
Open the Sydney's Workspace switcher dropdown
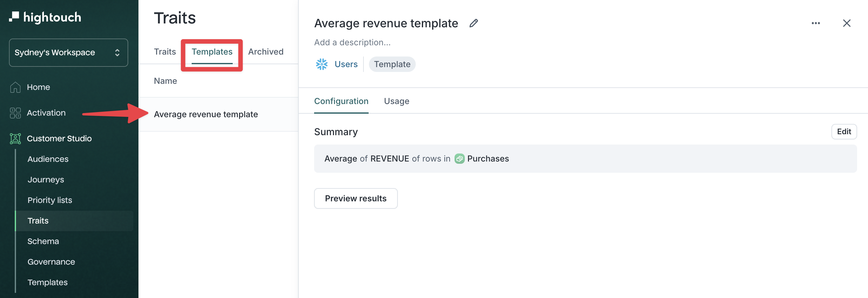[x=68, y=53]
